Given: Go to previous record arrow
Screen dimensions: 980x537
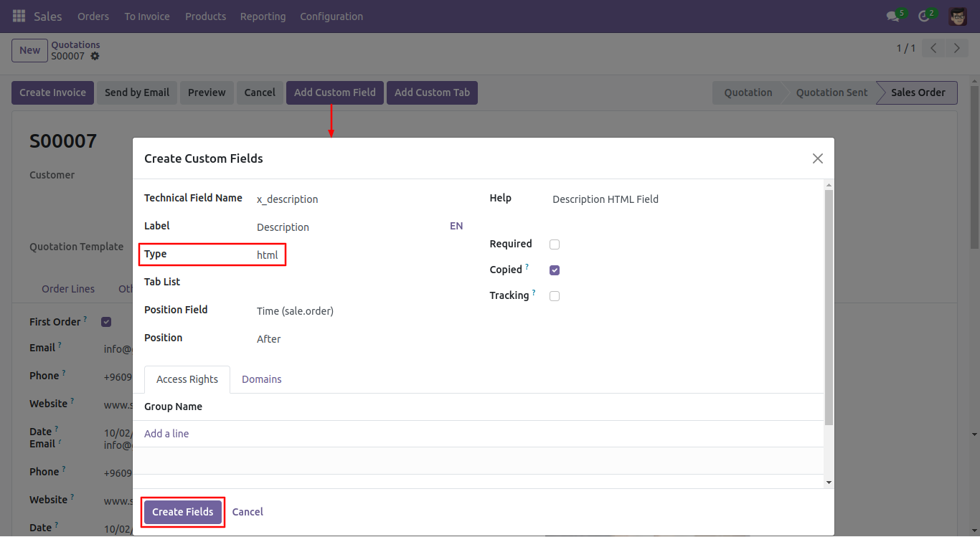Looking at the screenshot, I should pos(933,48).
